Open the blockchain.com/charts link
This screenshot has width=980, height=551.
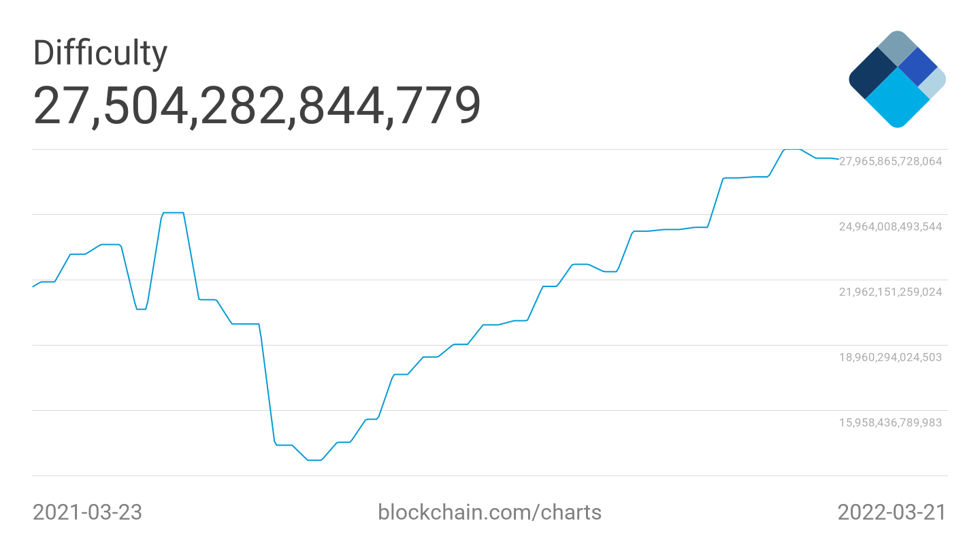(x=489, y=512)
